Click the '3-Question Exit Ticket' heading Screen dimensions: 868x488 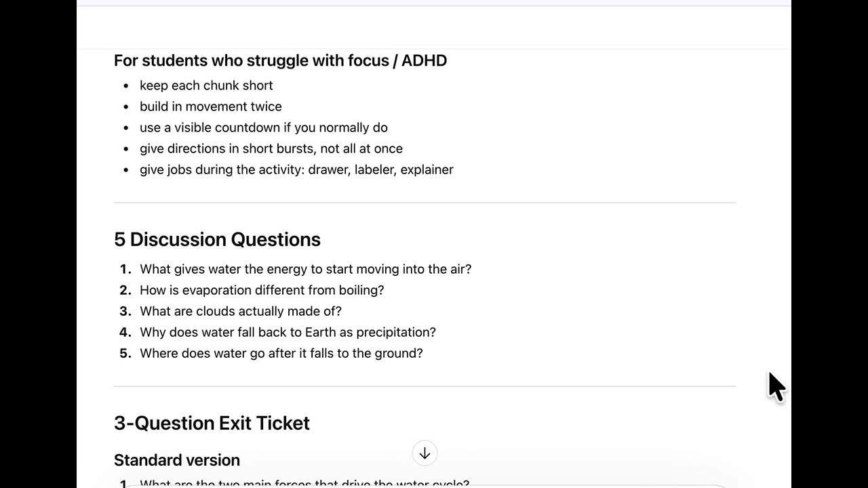(212, 423)
